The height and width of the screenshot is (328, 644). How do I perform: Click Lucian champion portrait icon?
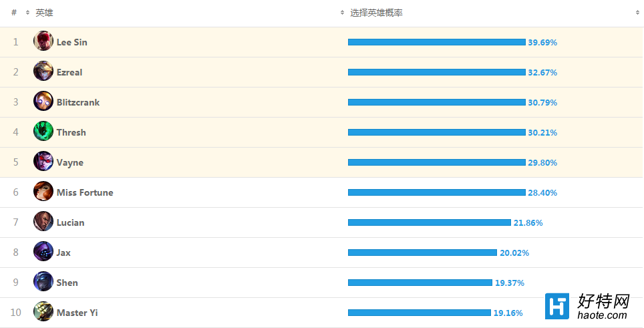click(x=43, y=222)
